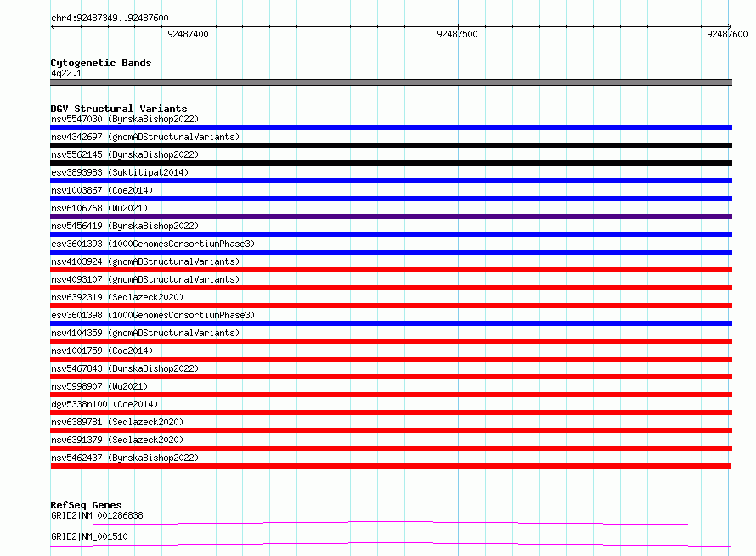This screenshot has width=756, height=556.
Task: Select the blue bar under esv3601393
Action: 391,252
